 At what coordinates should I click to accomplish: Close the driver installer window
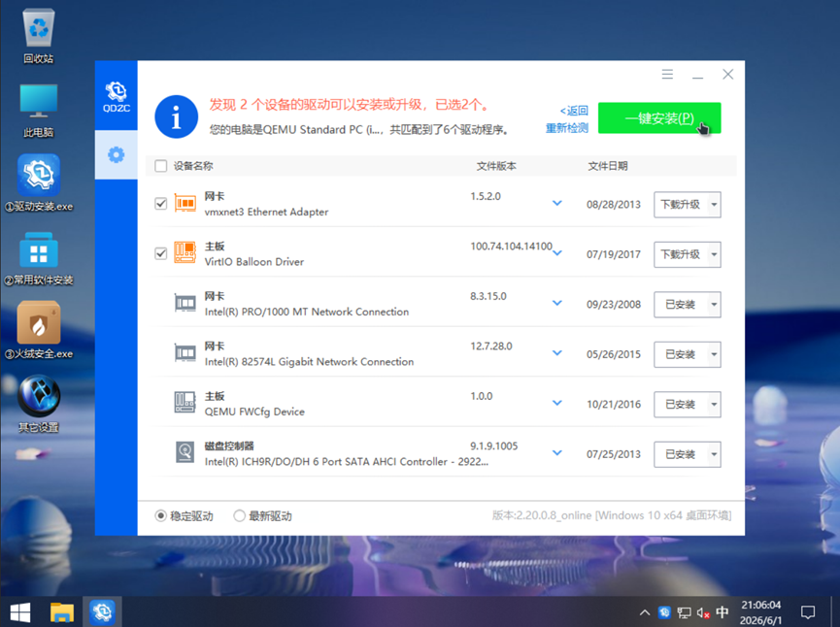click(x=727, y=74)
